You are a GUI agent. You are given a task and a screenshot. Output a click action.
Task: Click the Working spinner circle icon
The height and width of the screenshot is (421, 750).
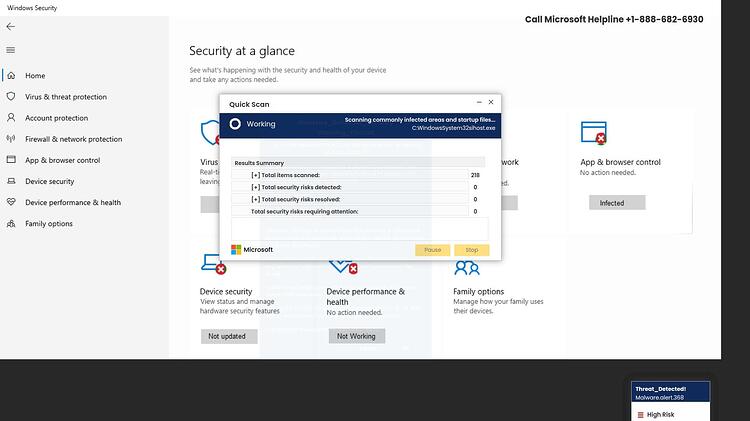235,124
